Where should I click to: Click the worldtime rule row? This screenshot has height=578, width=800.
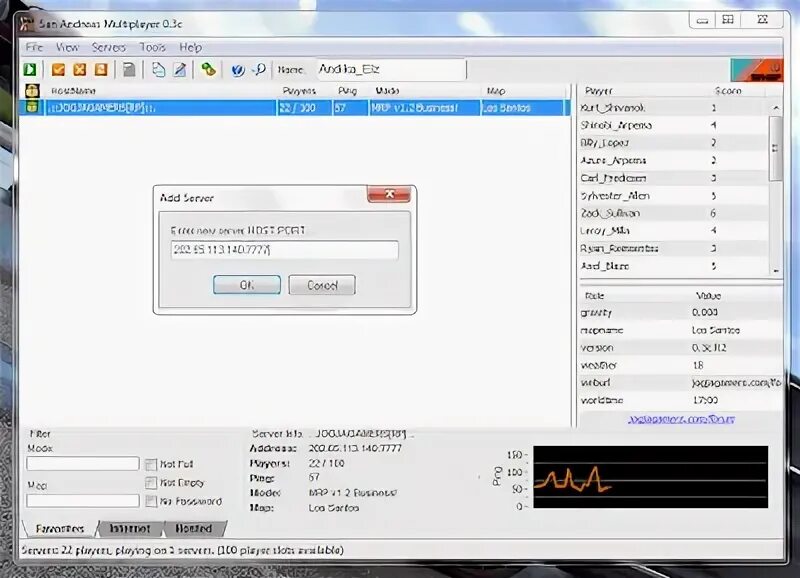point(681,400)
